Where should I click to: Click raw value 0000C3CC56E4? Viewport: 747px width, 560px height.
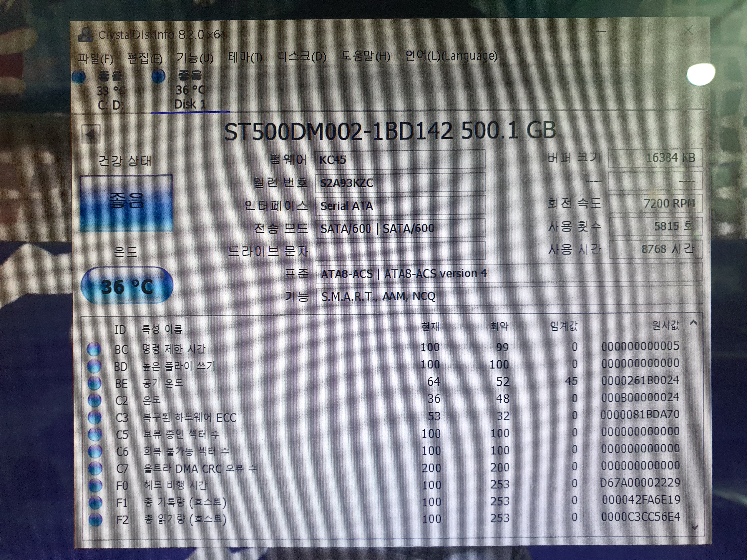coord(640,517)
